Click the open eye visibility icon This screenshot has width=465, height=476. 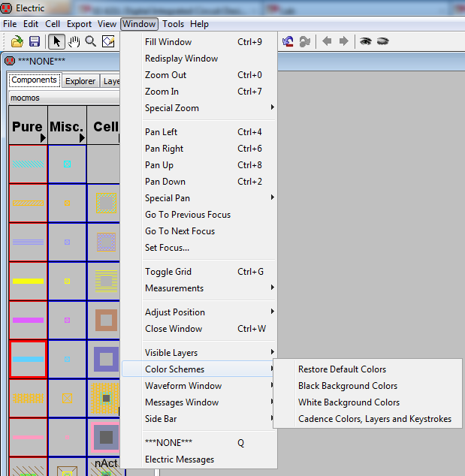point(366,41)
